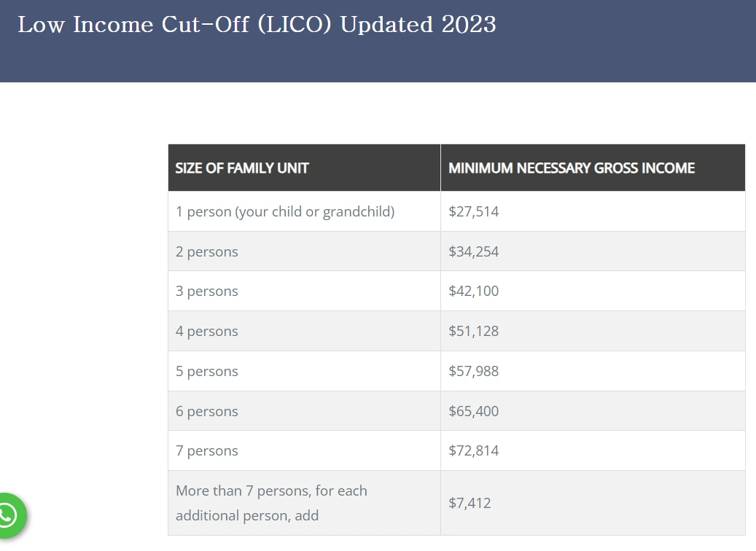This screenshot has width=756, height=551.
Task: Select the '5 persons' row label
Action: coord(207,371)
